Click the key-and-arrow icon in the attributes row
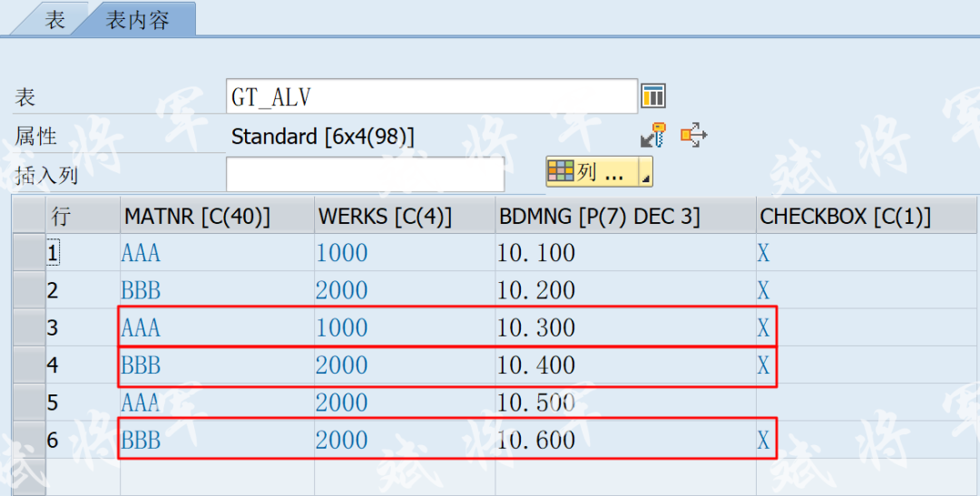The width and height of the screenshot is (980, 496). pyautogui.click(x=653, y=135)
